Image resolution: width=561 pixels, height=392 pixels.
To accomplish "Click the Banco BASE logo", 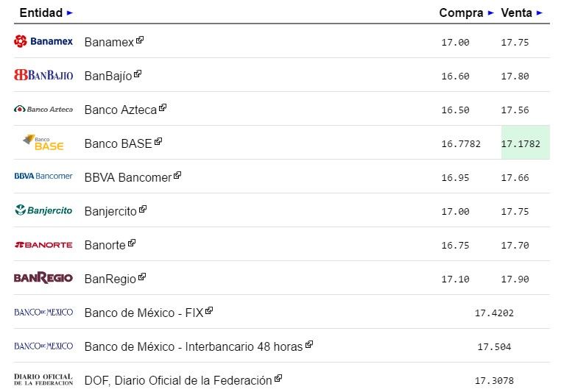I will 43,143.
